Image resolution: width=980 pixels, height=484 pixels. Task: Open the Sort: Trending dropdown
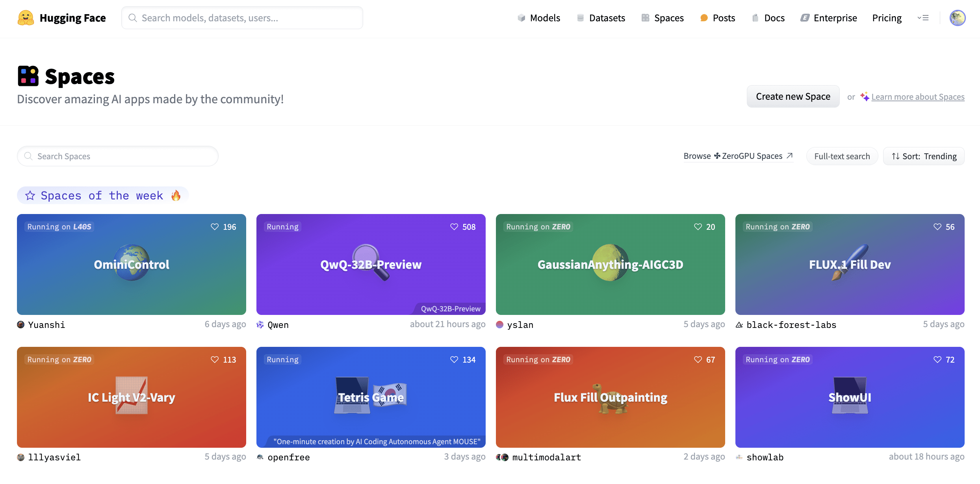point(924,156)
